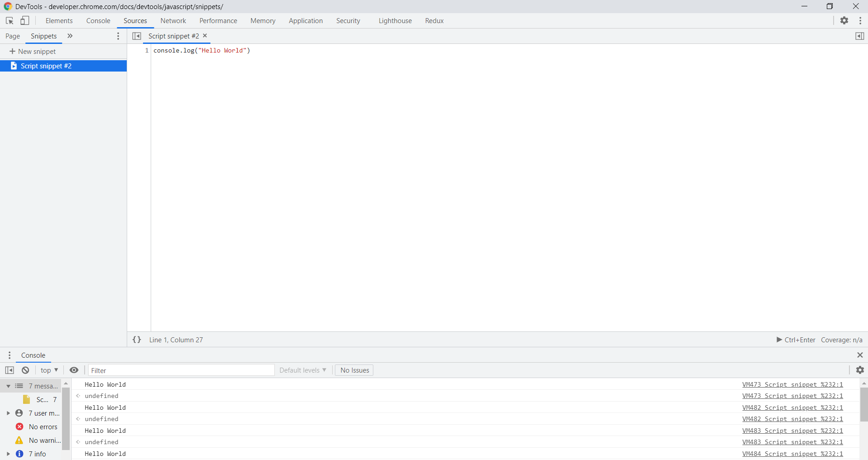The height and width of the screenshot is (460, 868).
Task: Select the Inspect element tool
Action: tap(9, 20)
